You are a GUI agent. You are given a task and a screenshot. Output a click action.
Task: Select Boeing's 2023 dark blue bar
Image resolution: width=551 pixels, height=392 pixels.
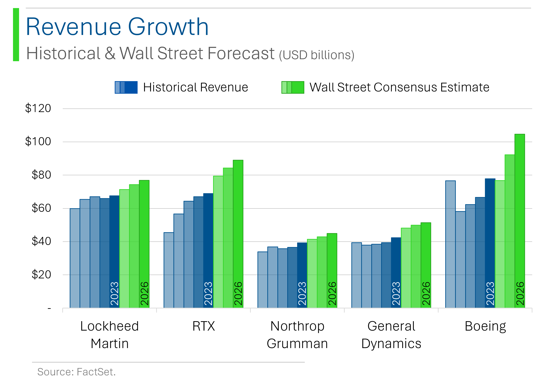(490, 243)
